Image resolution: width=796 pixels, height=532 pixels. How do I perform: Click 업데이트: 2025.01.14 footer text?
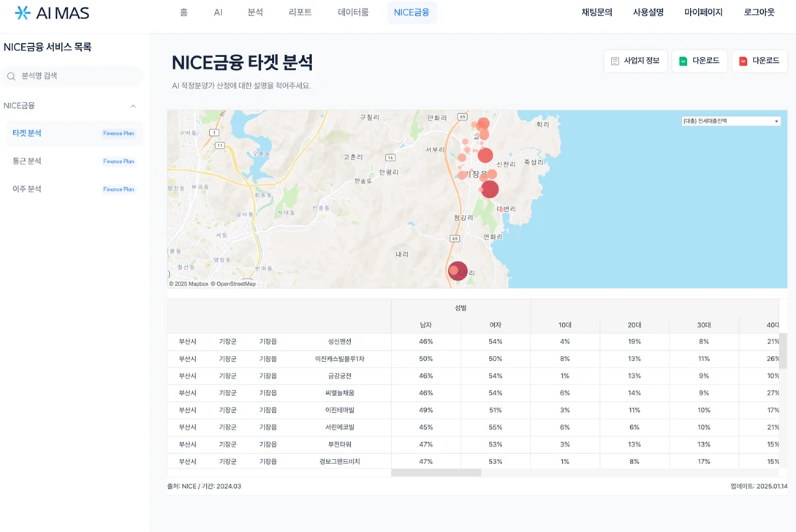tap(759, 486)
